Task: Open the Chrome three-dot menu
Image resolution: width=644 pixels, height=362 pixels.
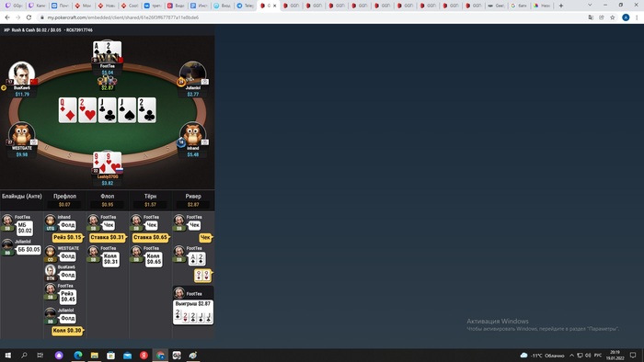Action: click(x=637, y=17)
